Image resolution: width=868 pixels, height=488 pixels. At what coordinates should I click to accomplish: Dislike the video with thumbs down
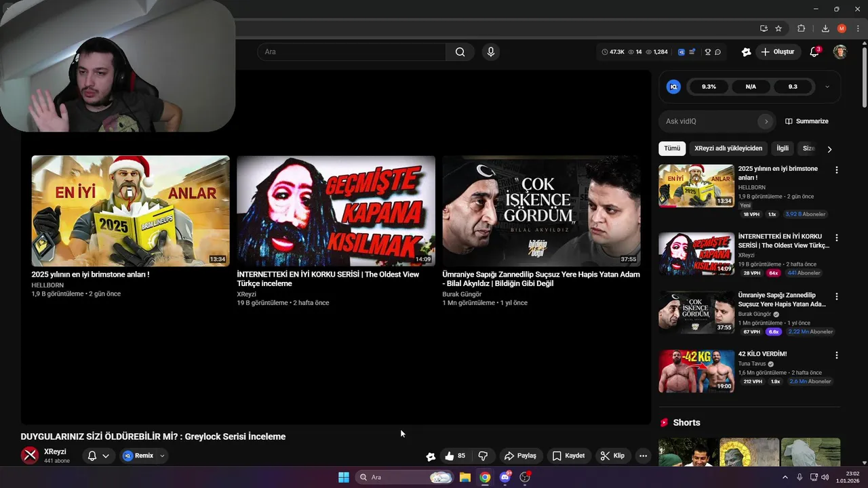(x=484, y=456)
